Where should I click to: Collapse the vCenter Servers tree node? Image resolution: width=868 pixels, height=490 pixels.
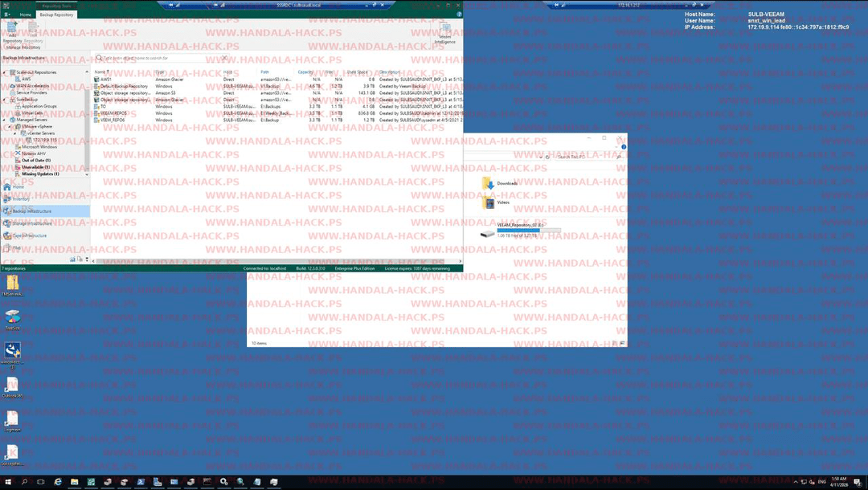[x=15, y=133]
